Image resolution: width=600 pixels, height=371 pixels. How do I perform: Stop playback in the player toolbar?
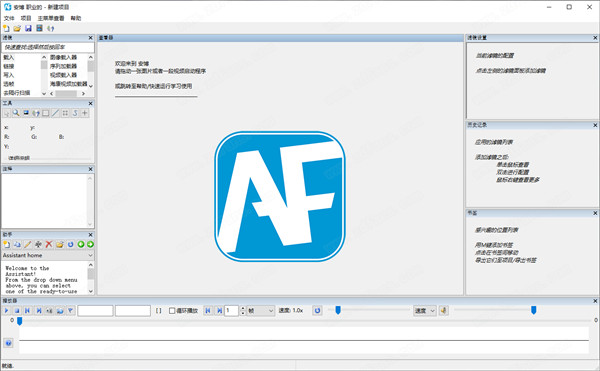click(17, 311)
